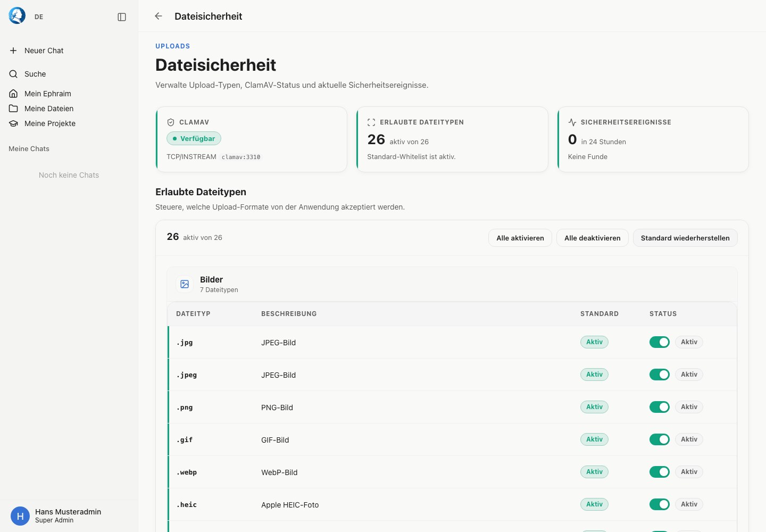Viewport: 766px width, 532px height.
Task: Click the Alle deaktivieren button
Action: [x=593, y=238]
